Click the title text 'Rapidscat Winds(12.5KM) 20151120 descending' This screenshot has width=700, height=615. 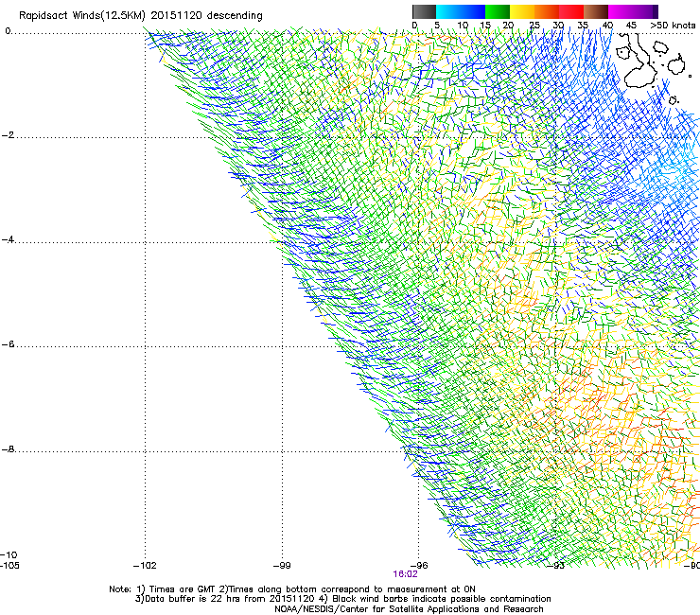coord(141,15)
